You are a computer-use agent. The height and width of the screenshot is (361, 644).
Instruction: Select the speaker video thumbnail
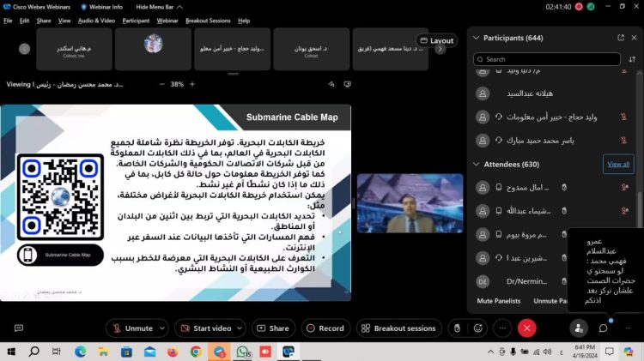[410, 203]
